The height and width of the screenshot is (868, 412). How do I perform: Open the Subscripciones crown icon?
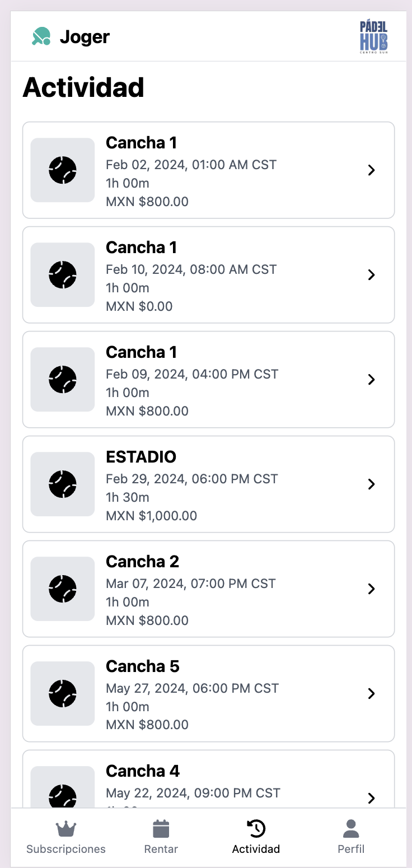pyautogui.click(x=66, y=829)
